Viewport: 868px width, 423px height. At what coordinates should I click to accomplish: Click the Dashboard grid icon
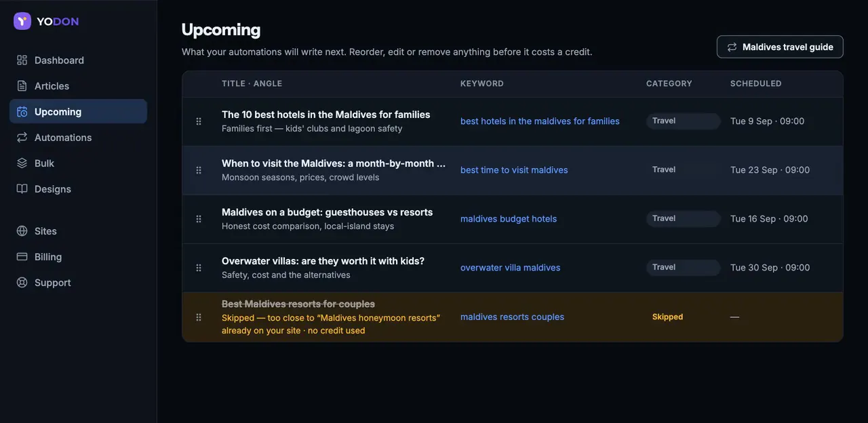click(22, 60)
